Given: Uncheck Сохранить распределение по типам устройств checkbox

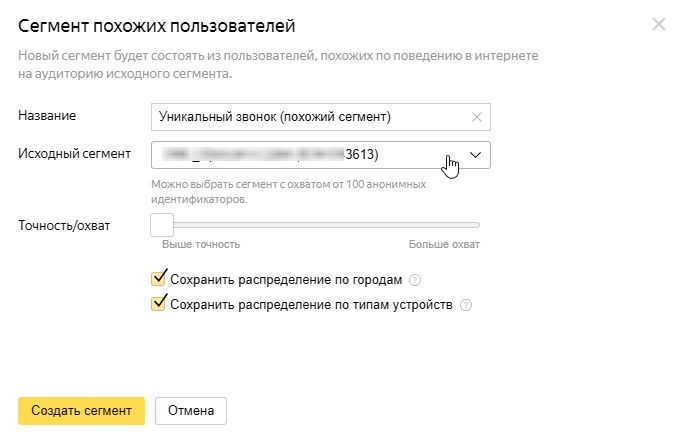Looking at the screenshot, I should 158,304.
